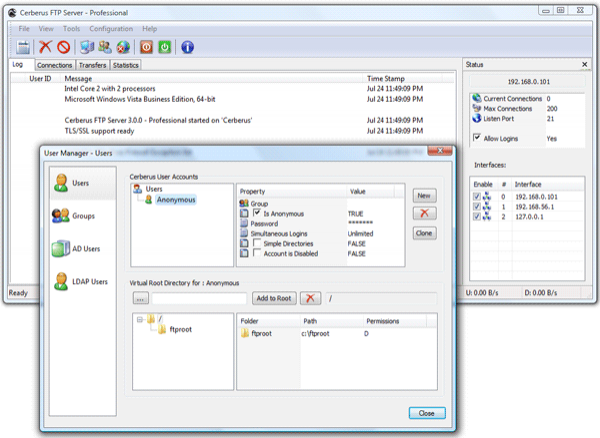Uncheck the Allow Logins checkbox

(476, 137)
